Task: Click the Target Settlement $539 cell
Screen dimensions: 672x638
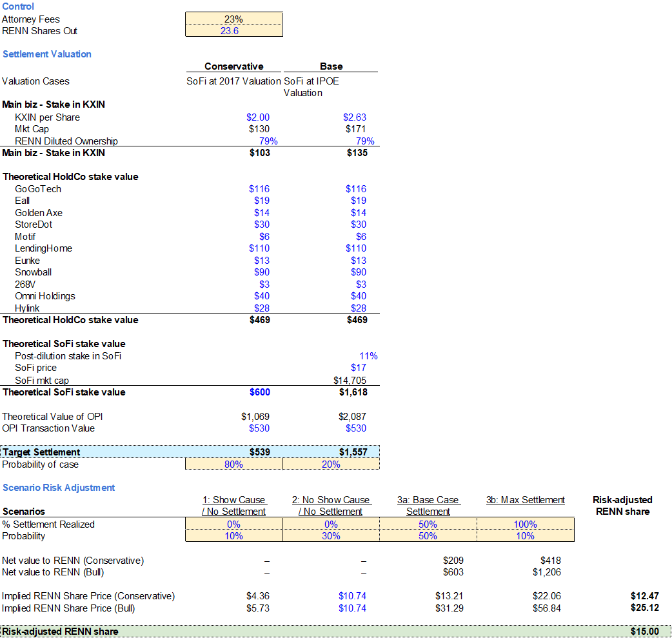Action: point(260,452)
